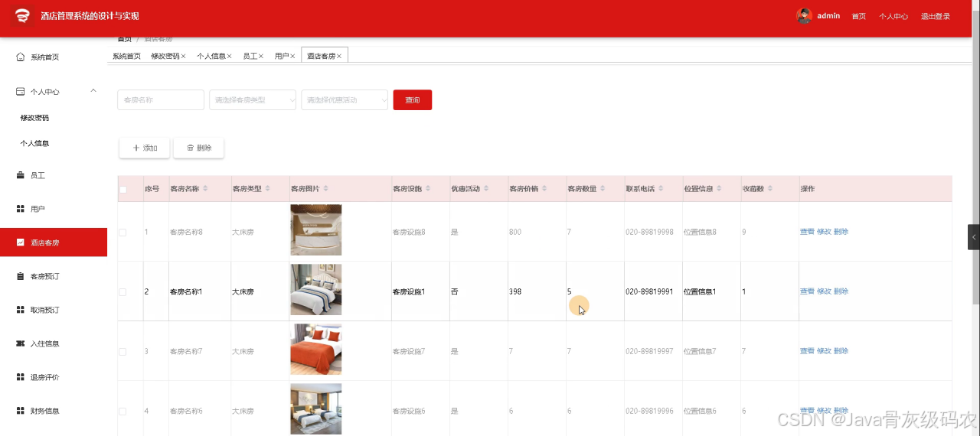Switch to the 用户 tab

(x=281, y=56)
